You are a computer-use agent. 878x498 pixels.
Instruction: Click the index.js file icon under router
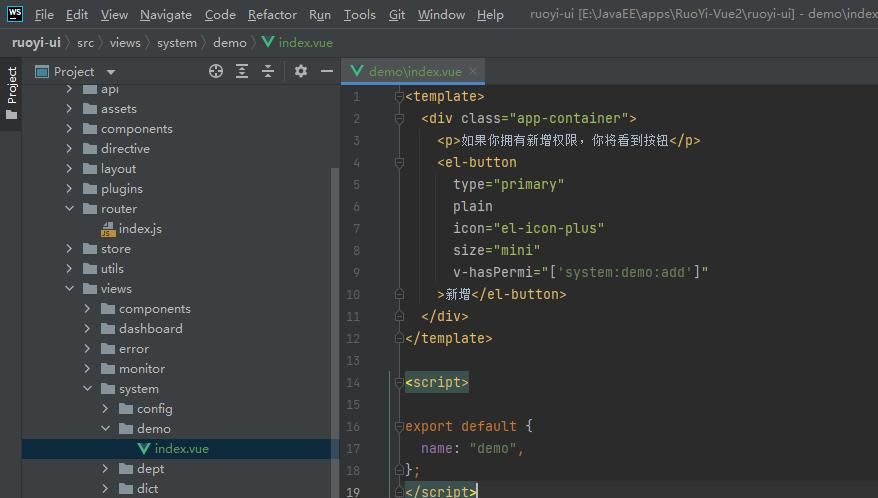pos(108,229)
